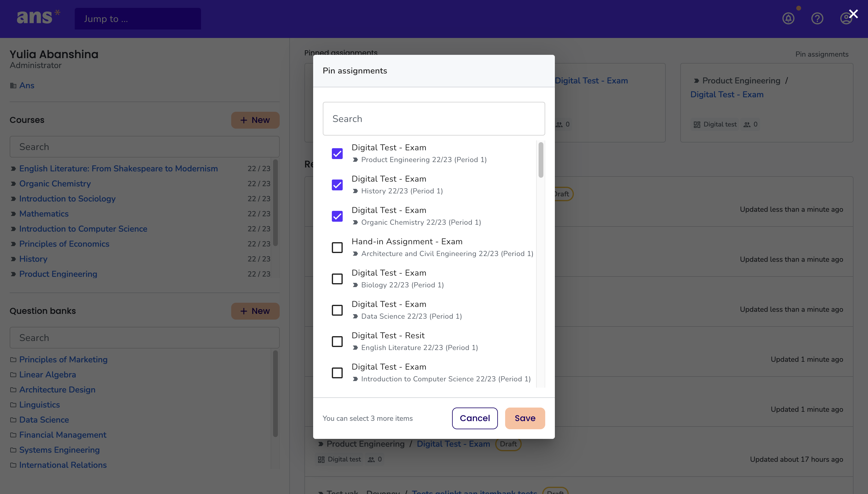Click the Courses list scrollbar
This screenshot has height=494, width=868.
click(276, 202)
